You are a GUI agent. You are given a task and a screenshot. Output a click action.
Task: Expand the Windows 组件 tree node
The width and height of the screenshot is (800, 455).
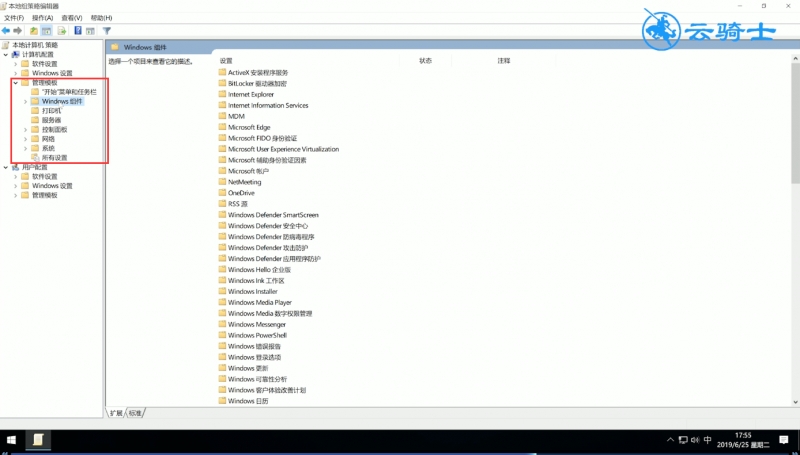coord(25,102)
